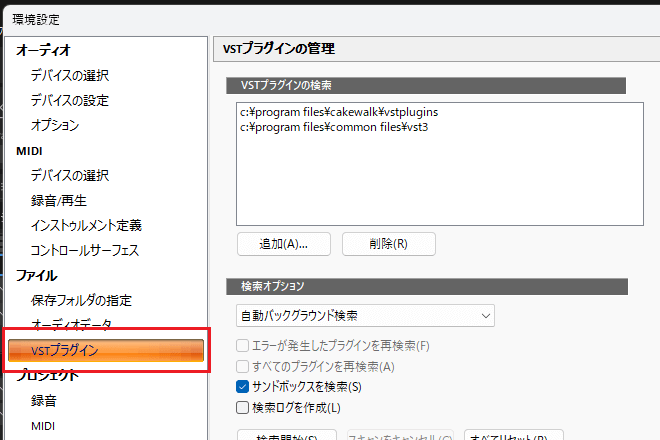Open 保存フォルダの指定 under ファイル
Image resolution: width=660 pixels, height=440 pixels.
pos(81,300)
